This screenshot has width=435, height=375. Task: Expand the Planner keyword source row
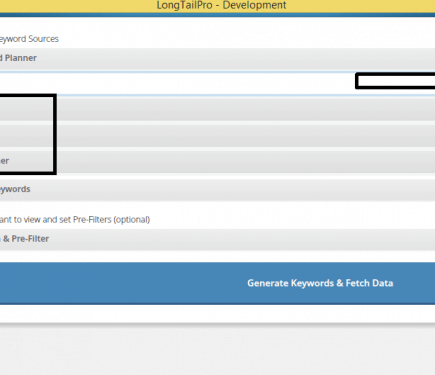pyautogui.click(x=217, y=58)
